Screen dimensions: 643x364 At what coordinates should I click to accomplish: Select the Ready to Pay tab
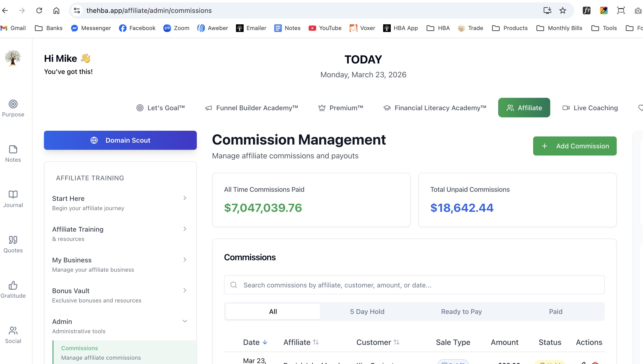(461, 312)
